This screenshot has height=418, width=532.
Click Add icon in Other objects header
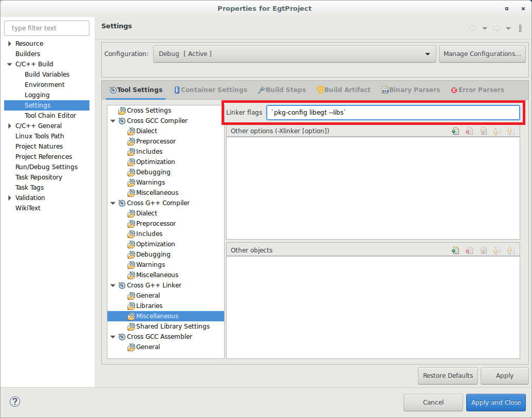pyautogui.click(x=455, y=250)
